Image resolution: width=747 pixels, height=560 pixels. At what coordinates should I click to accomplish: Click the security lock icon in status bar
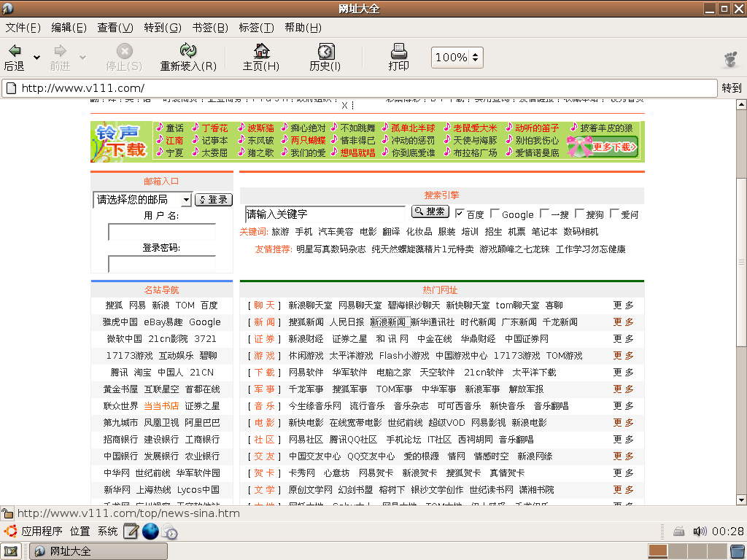click(7, 513)
